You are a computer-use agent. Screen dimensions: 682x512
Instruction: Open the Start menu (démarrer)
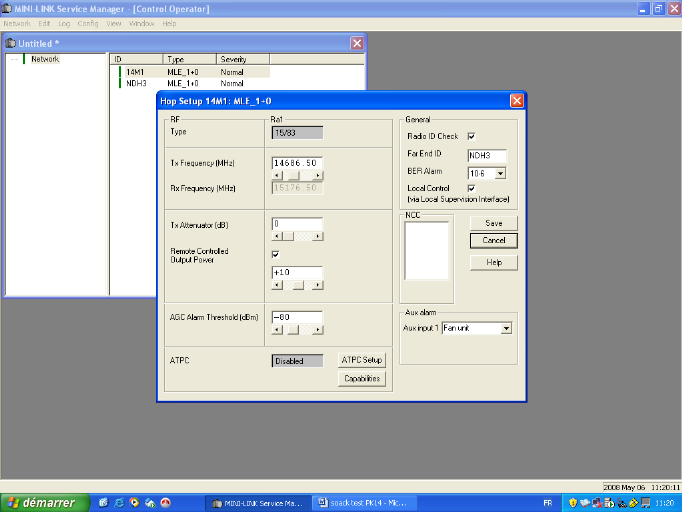click(40, 502)
